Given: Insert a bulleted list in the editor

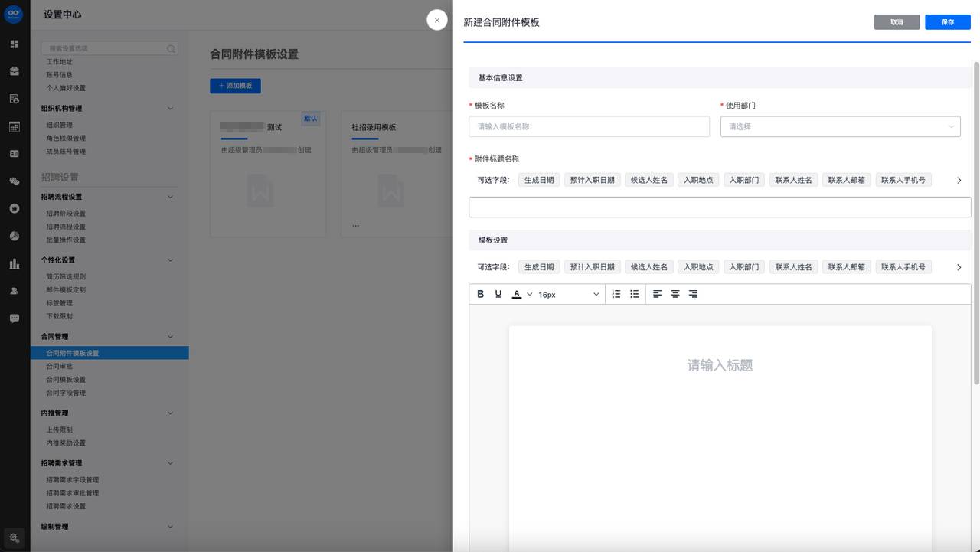Looking at the screenshot, I should 635,294.
